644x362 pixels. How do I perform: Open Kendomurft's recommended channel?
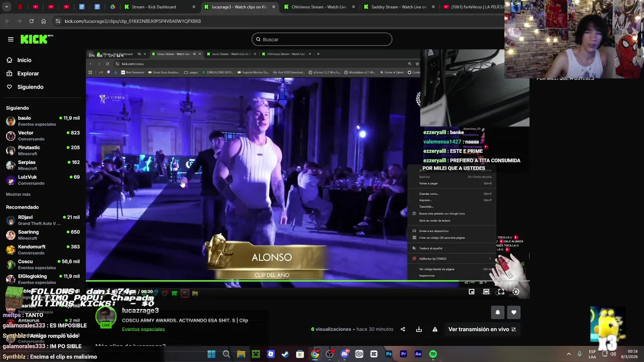tap(43, 250)
